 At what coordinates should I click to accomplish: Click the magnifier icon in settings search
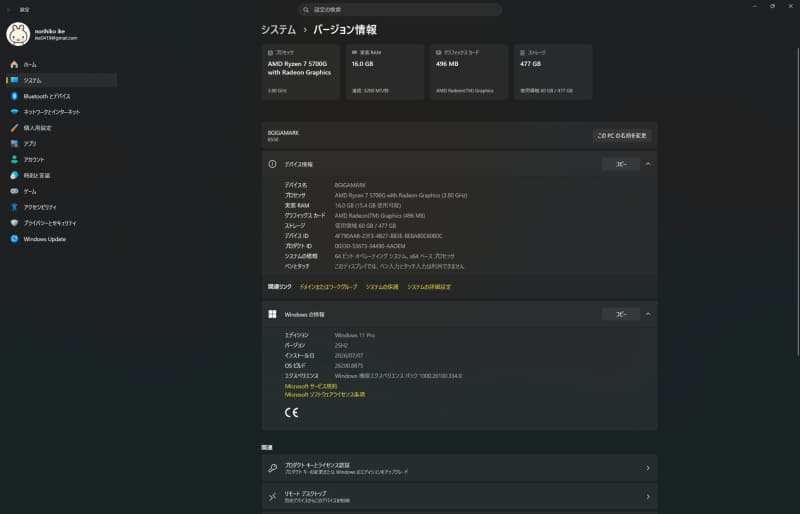306,10
